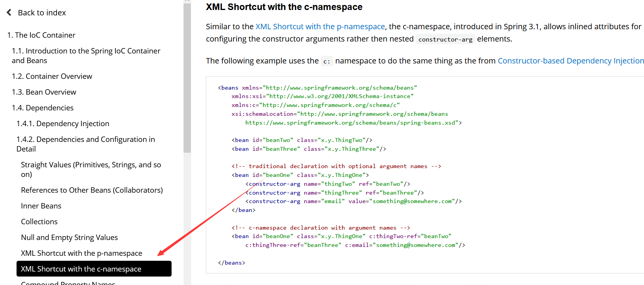Click the c-namespace declaration comment line

tap(321, 228)
